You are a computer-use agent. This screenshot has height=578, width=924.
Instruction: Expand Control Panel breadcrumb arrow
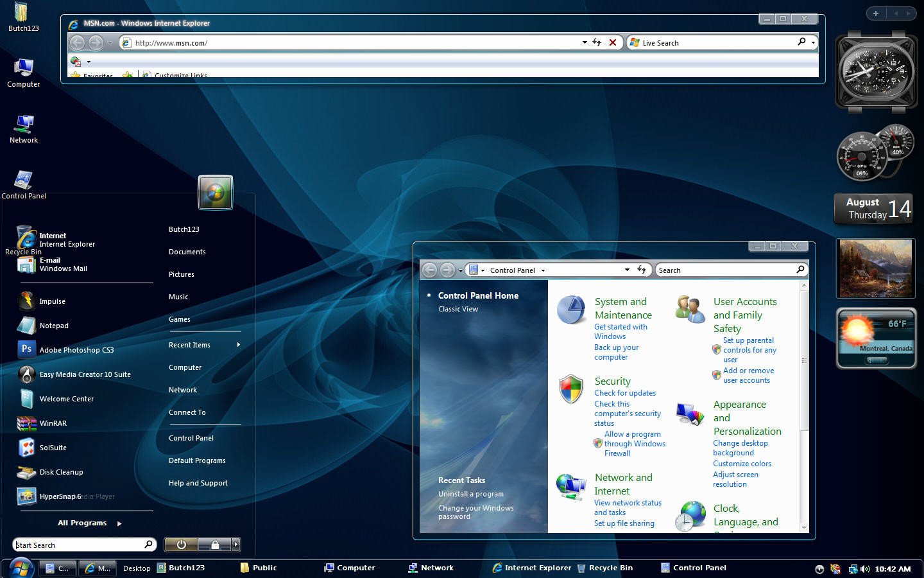point(543,270)
